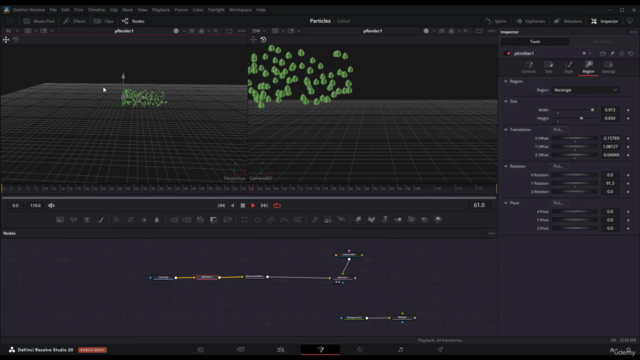Toggle pEmitter1 enable red switch
The width and height of the screenshot is (640, 360).
pos(508,53)
